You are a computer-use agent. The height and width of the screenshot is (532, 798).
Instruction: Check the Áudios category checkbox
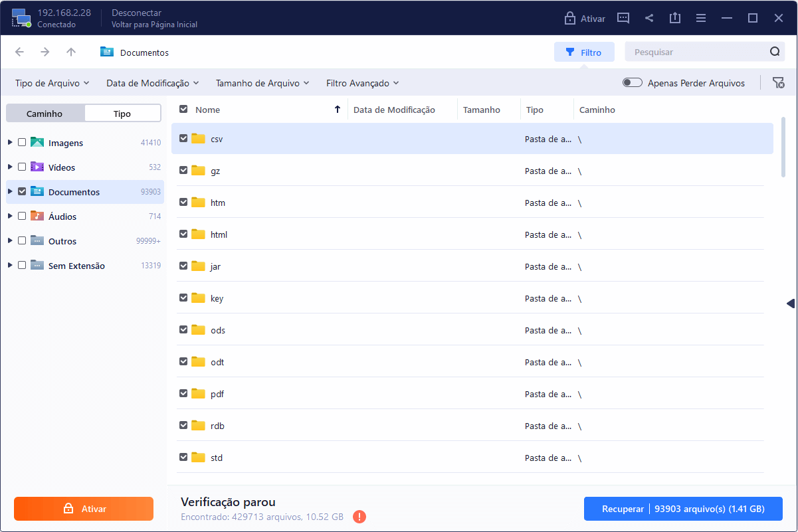click(x=22, y=216)
